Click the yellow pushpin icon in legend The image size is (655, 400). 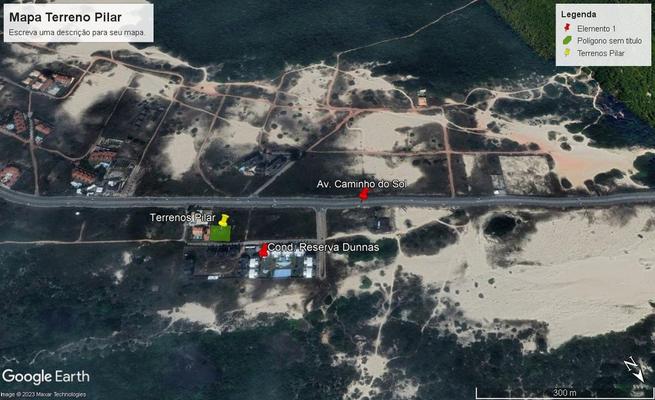coord(567,52)
